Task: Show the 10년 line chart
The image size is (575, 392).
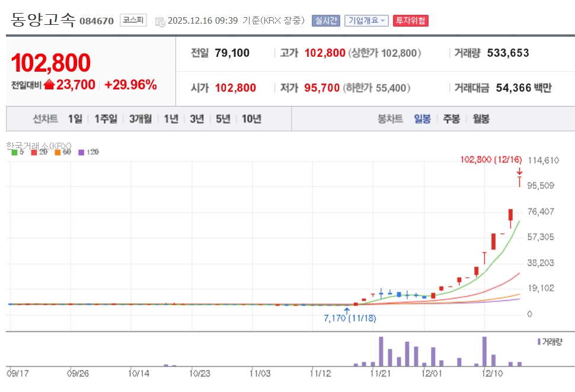Action: click(251, 118)
